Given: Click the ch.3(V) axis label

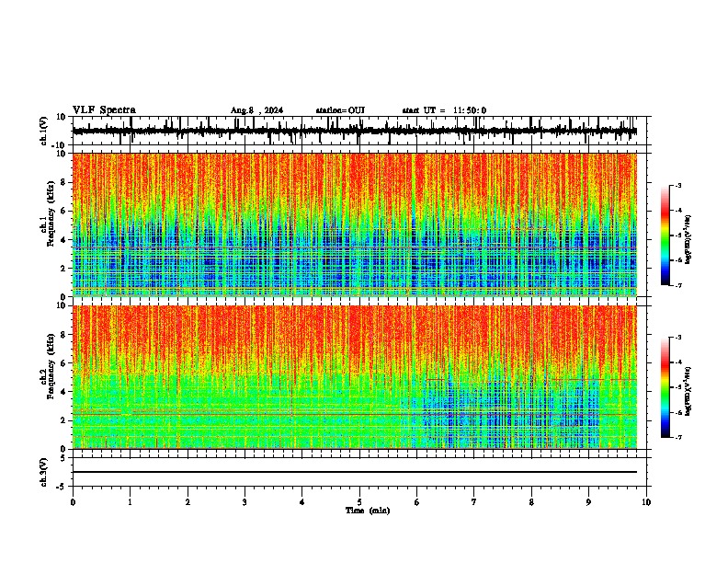Looking at the screenshot, I should pos(43,472).
